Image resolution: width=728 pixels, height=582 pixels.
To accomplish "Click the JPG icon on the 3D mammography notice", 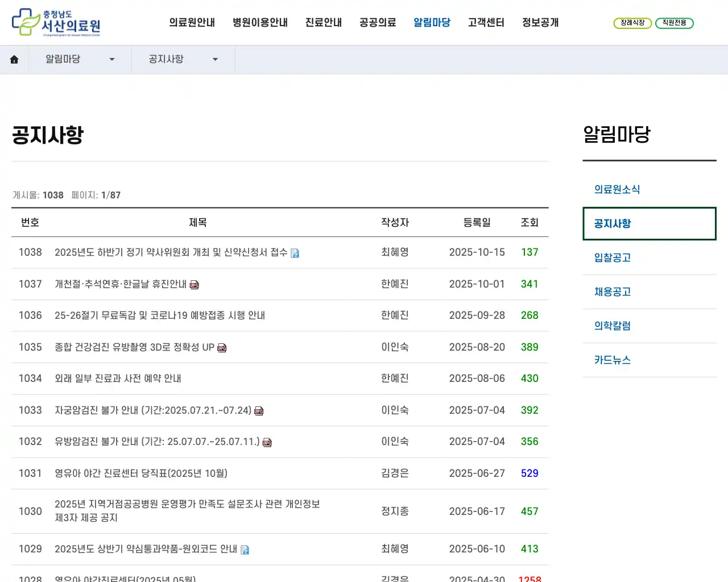I will tap(222, 348).
